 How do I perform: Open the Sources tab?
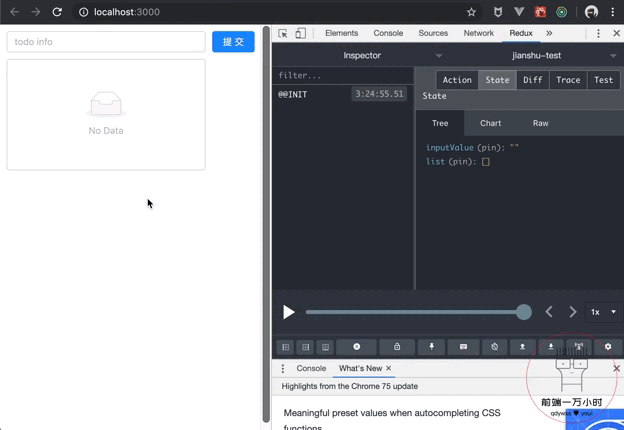point(433,33)
